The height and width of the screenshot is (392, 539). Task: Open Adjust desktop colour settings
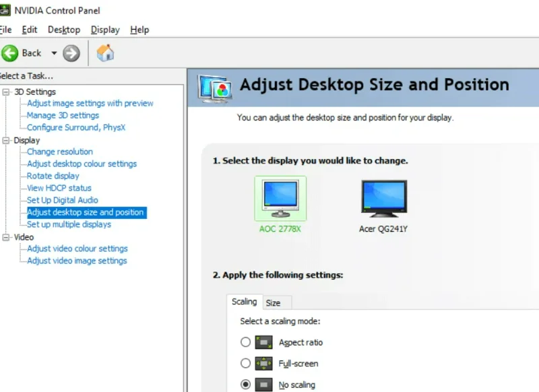coord(82,164)
